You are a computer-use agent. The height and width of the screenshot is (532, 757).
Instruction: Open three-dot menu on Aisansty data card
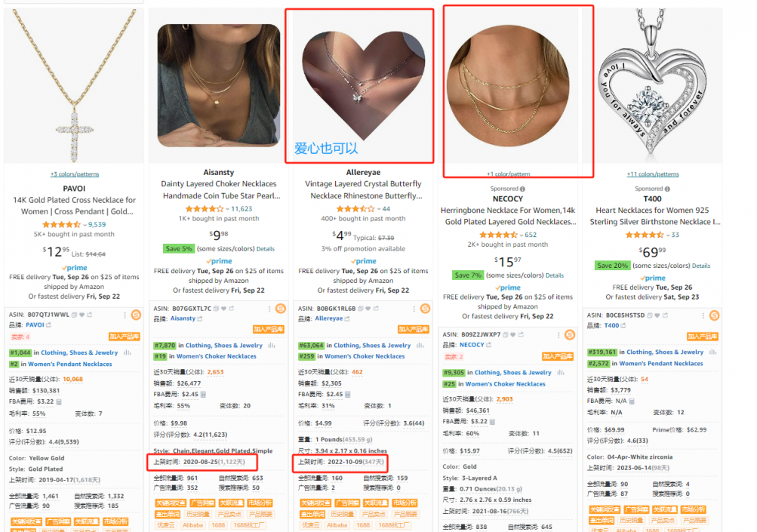[269, 309]
